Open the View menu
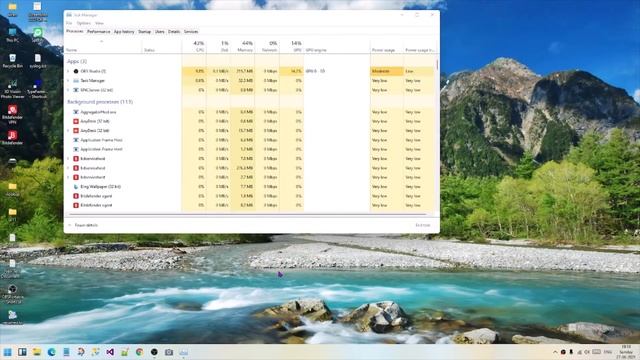This screenshot has width=640, height=360. (99, 23)
